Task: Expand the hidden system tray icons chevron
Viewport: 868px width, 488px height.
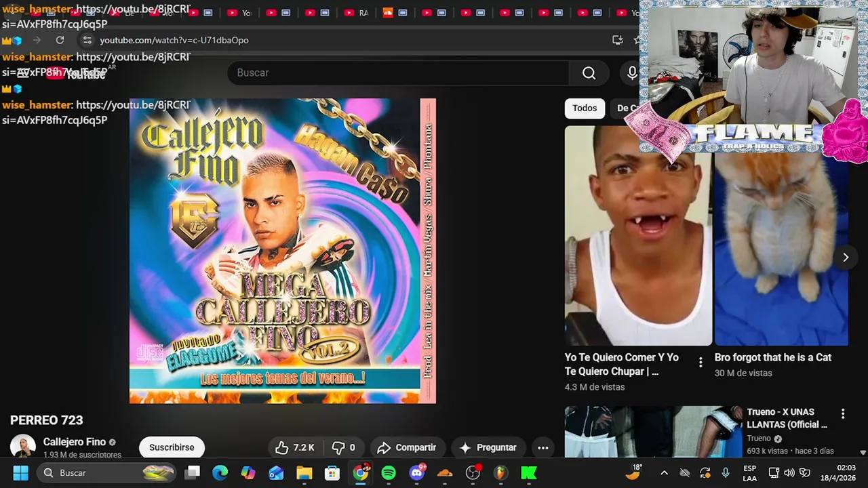Action: (x=664, y=473)
